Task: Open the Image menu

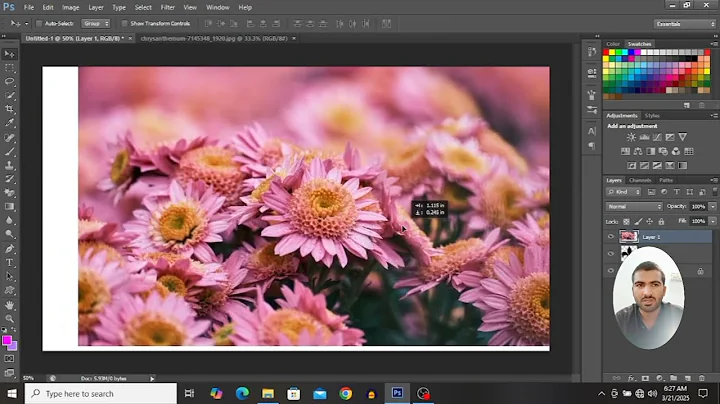Action: tap(70, 7)
